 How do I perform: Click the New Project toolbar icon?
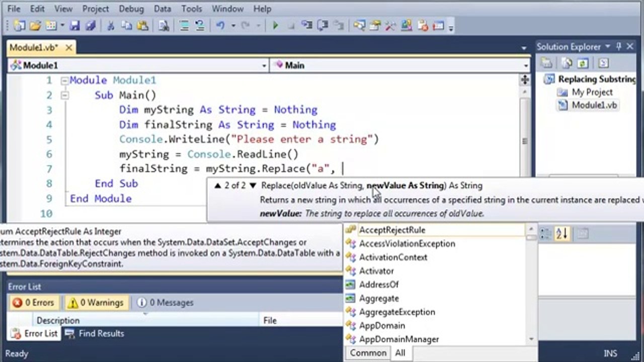point(20,26)
